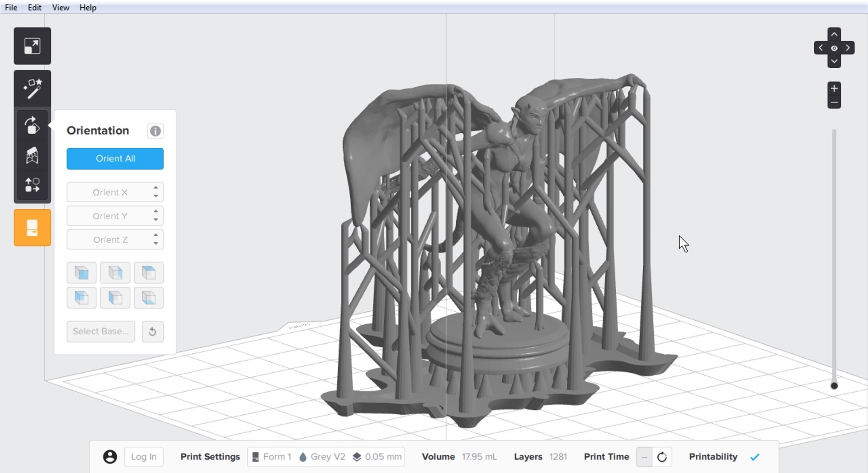Click the Log In button
Image resolution: width=868 pixels, height=473 pixels.
click(144, 457)
